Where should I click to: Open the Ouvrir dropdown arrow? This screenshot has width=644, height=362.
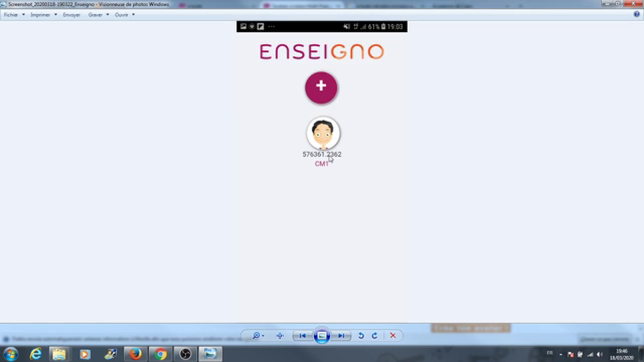pyautogui.click(x=133, y=15)
